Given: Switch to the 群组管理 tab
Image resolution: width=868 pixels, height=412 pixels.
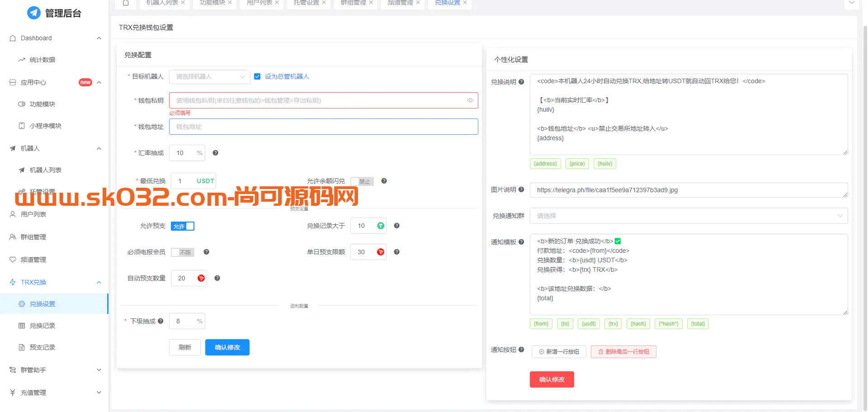Looking at the screenshot, I should (354, 3).
